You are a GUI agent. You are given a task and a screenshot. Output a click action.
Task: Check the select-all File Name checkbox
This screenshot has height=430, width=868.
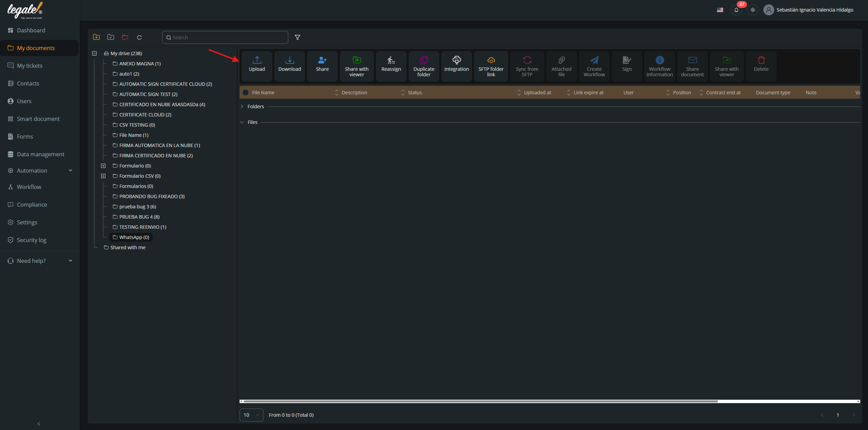click(245, 93)
